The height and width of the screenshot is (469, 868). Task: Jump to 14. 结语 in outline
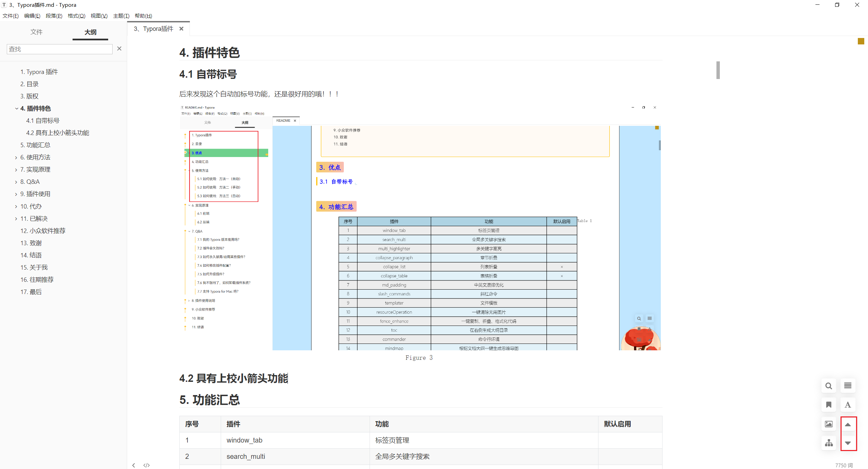(x=31, y=255)
